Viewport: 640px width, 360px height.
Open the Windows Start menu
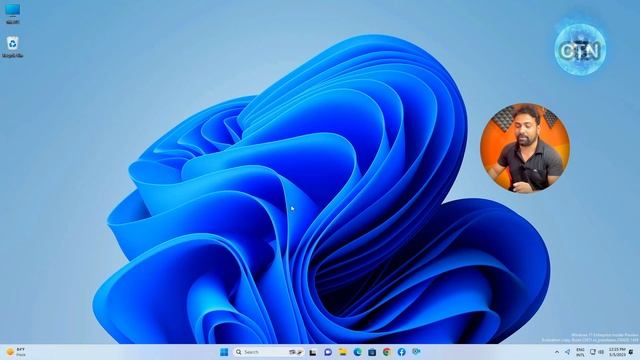(x=224, y=352)
